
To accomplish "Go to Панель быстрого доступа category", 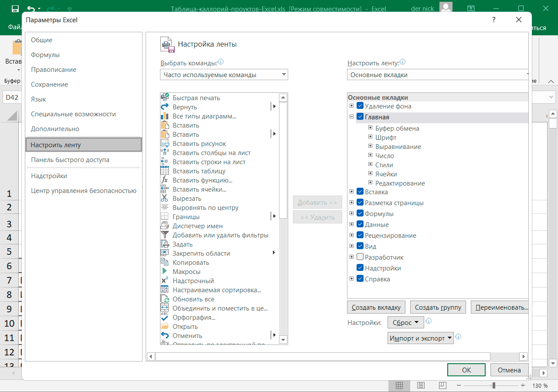I will point(83,160).
